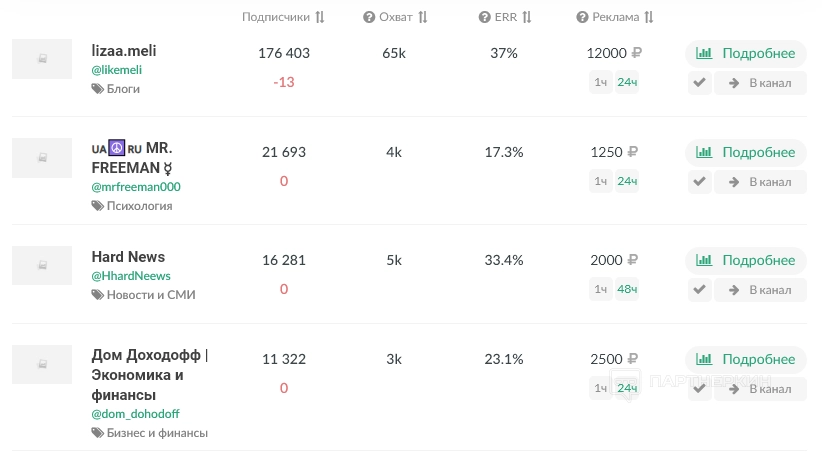Click the question mark icon beside Реклама
The image size is (822, 454).
[x=582, y=17]
